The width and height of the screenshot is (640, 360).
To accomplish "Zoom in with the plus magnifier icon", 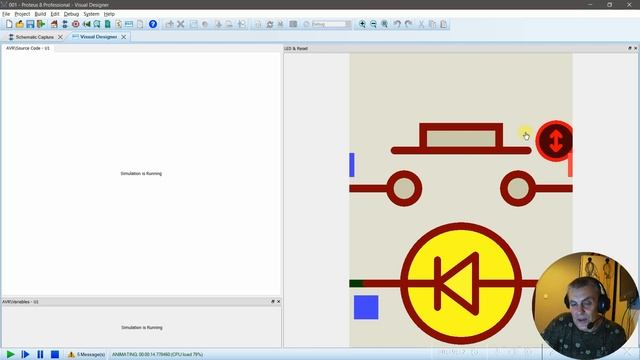I will pyautogui.click(x=362, y=24).
